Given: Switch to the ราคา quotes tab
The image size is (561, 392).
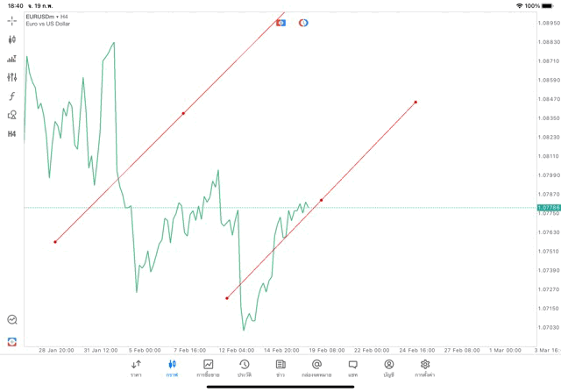Looking at the screenshot, I should coord(136,368).
